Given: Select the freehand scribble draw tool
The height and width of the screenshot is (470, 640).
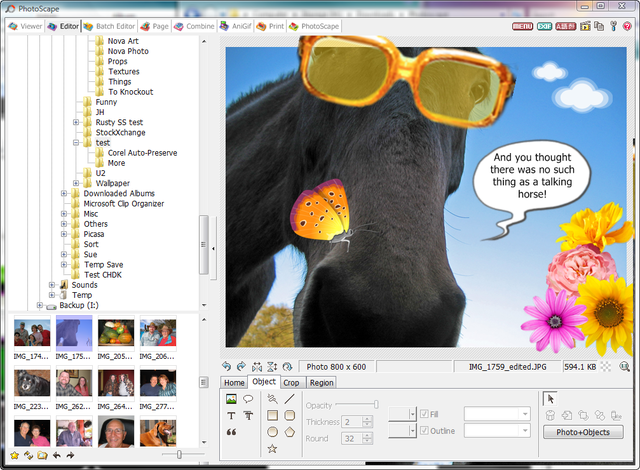Looking at the screenshot, I should click(x=272, y=399).
